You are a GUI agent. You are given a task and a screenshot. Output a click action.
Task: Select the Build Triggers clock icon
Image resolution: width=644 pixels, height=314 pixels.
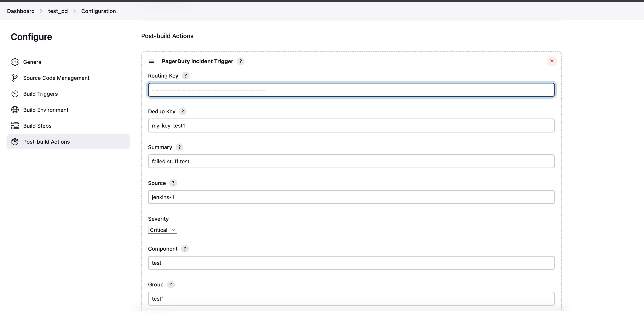click(x=15, y=94)
